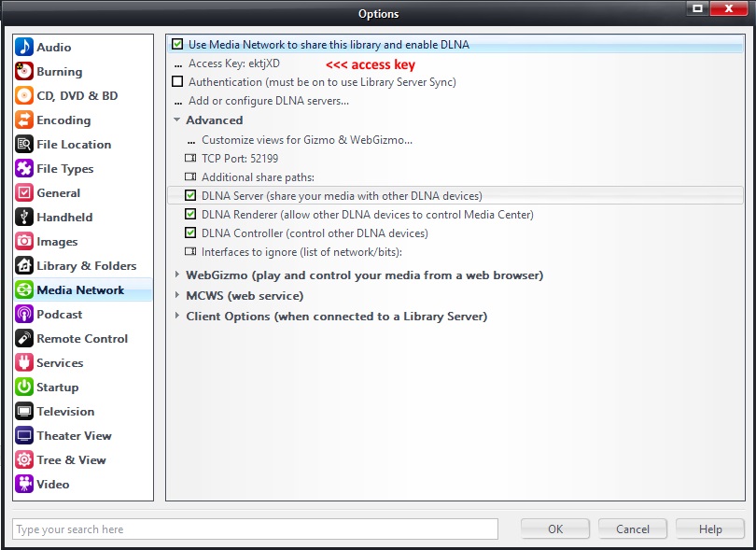Image resolution: width=756 pixels, height=550 pixels.
Task: Disable Use Media Network sharing checkbox
Action: coord(177,45)
